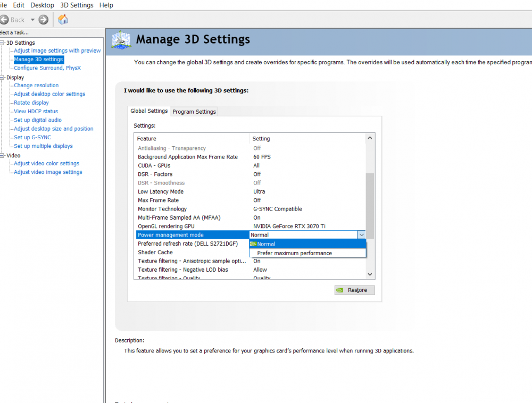532x403 pixels.
Task: Collapse the Display tree node
Action: 2,78
